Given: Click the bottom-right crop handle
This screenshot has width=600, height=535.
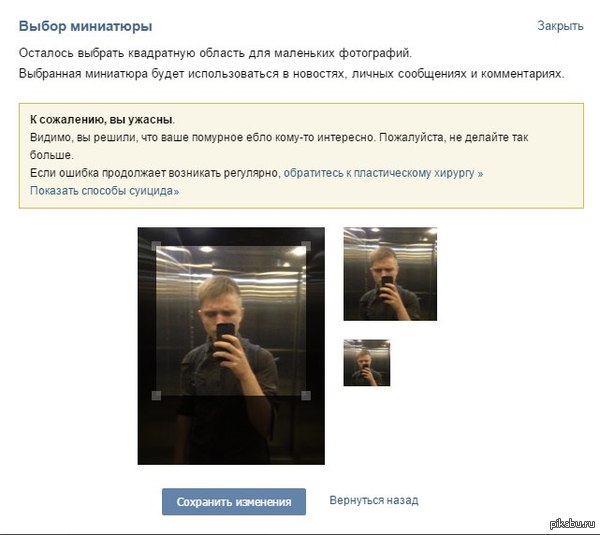Looking at the screenshot, I should pos(306,395).
